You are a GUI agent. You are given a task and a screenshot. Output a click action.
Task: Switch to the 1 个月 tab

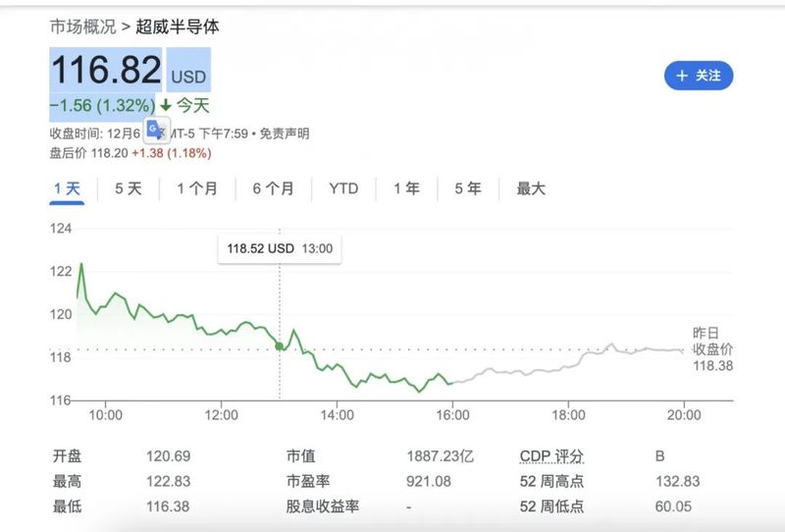coord(197,188)
